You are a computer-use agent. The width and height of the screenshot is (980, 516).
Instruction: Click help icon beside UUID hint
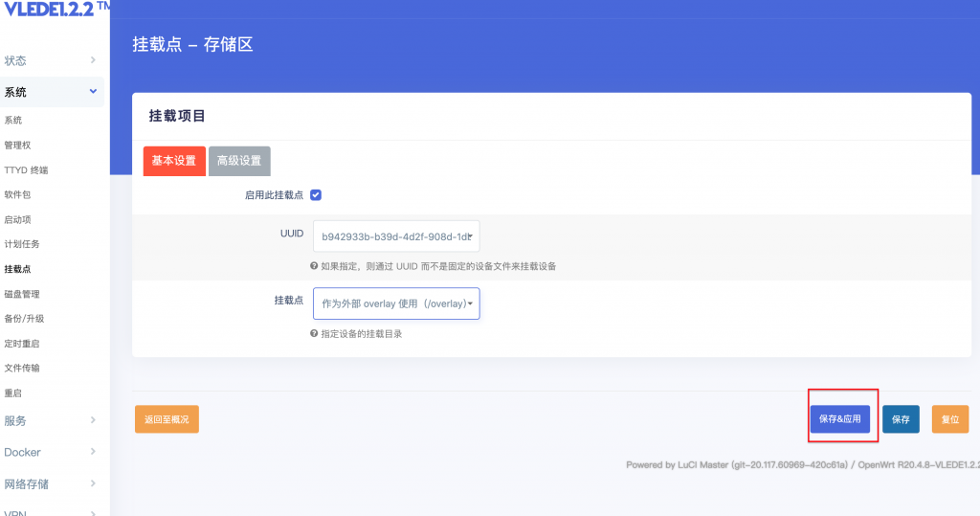click(314, 266)
